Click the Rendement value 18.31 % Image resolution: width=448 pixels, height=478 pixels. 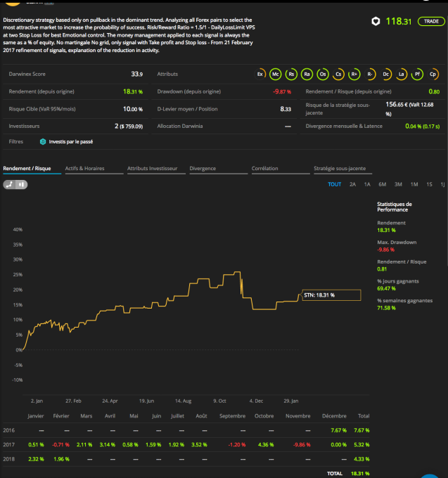tap(133, 91)
